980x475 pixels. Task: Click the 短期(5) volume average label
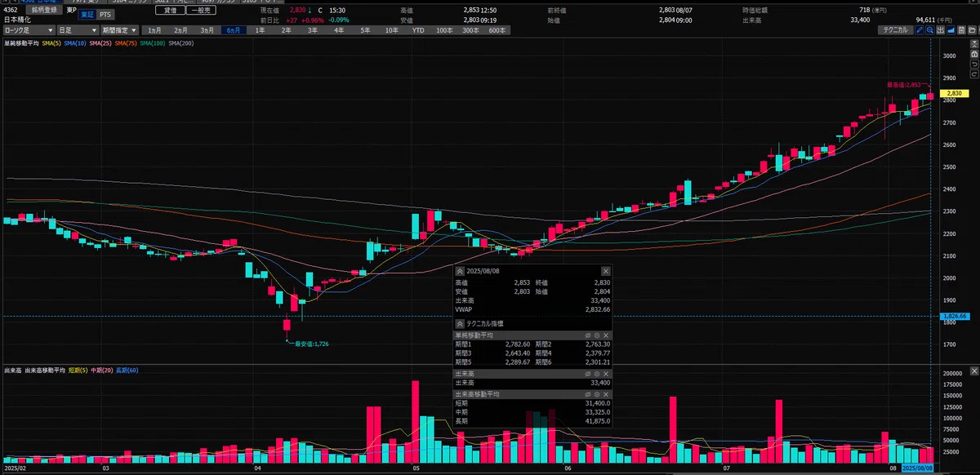pos(78,371)
